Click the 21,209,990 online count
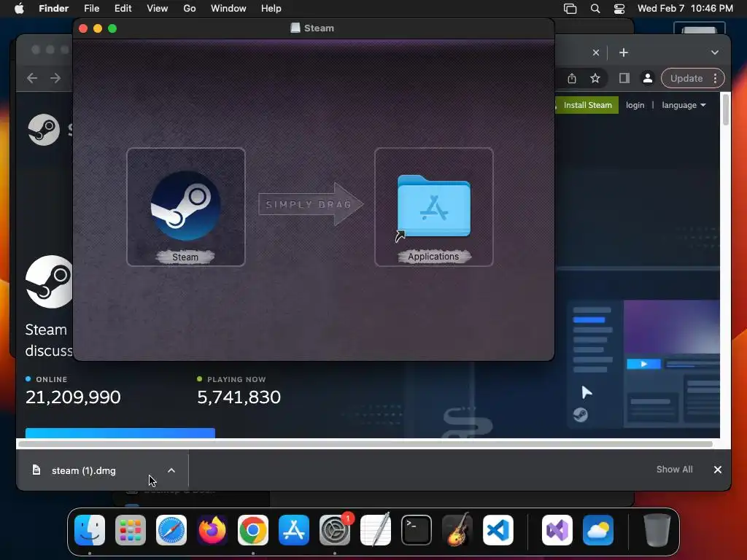The width and height of the screenshot is (747, 560). pos(73,397)
